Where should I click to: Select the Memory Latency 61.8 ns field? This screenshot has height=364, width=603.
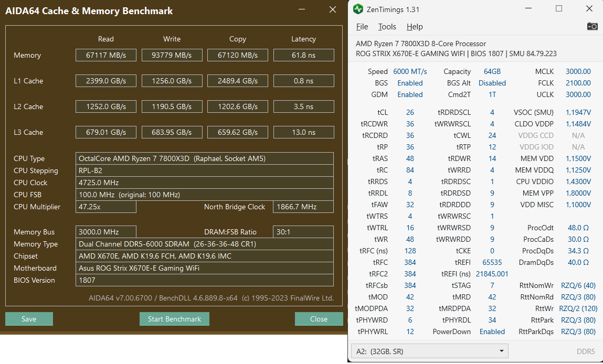[304, 55]
